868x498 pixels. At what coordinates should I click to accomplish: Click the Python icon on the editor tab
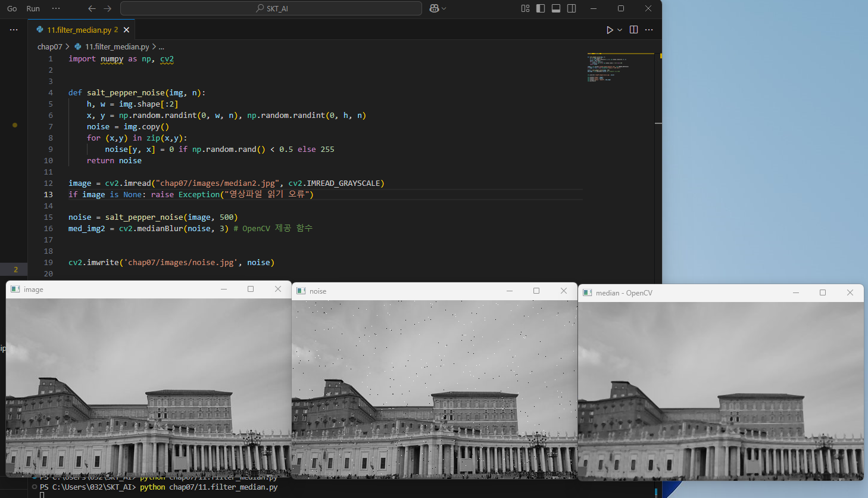click(40, 30)
